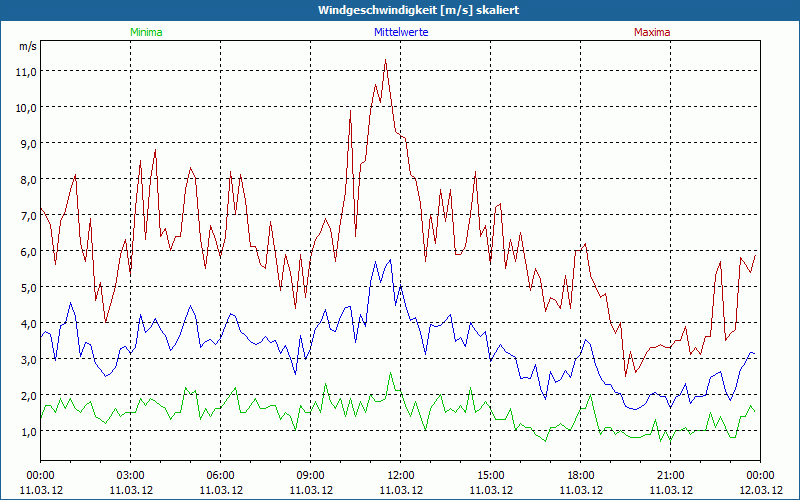The height and width of the screenshot is (500, 800).
Task: Click the 10,0 y-axis value
Action: pos(27,108)
